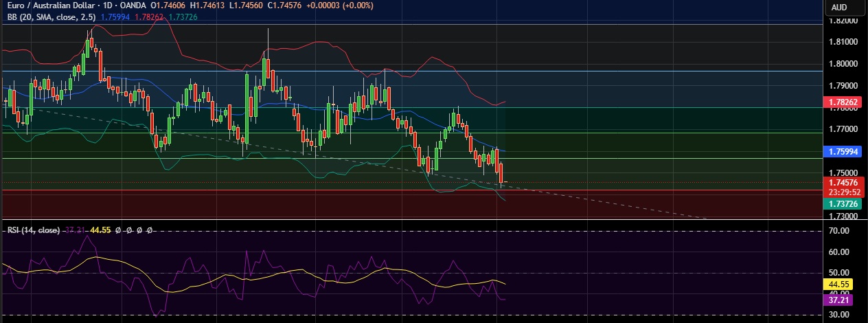This screenshot has width=868, height=323.
Task: Select the RSI (14, close) indicator label
Action: 33,230
